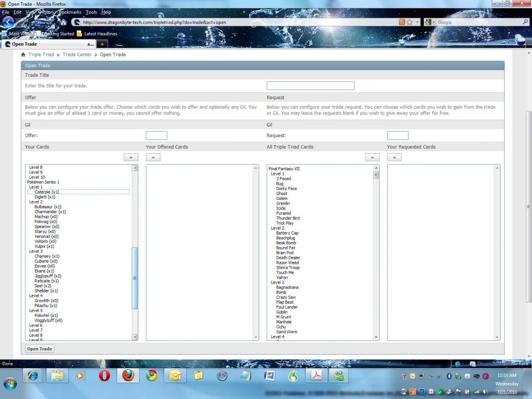The height and width of the screenshot is (399, 532).
Task: Open the File menu
Action: click(x=5, y=12)
